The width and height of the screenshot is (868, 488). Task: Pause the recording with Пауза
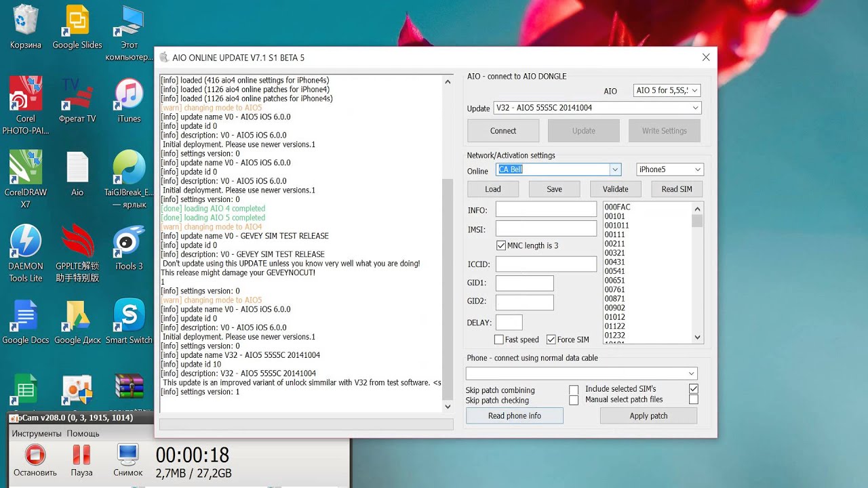[81, 460]
